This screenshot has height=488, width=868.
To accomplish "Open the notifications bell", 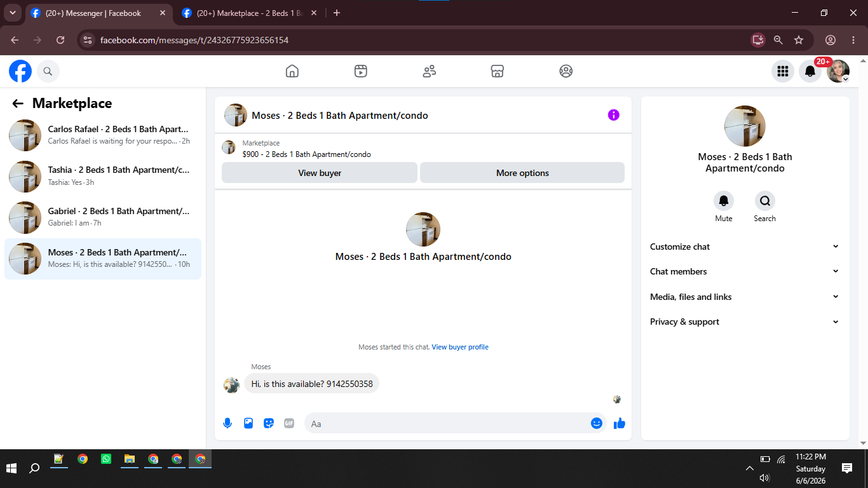I will click(x=810, y=71).
